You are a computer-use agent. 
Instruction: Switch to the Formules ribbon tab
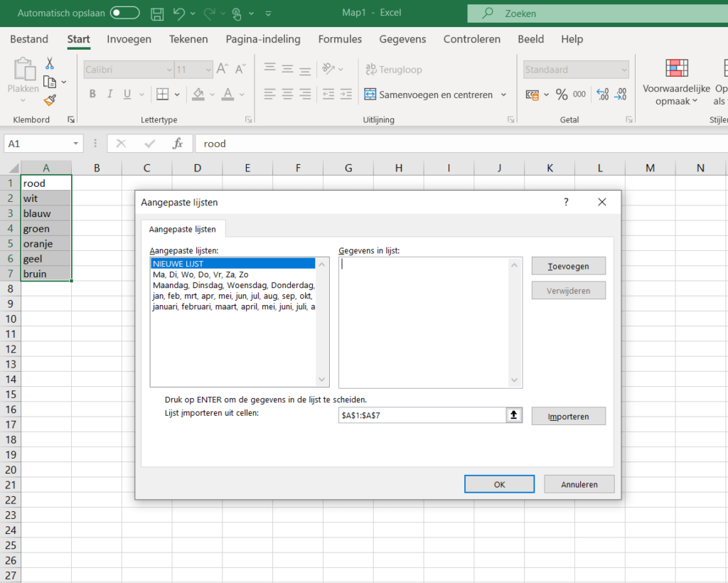coord(340,39)
